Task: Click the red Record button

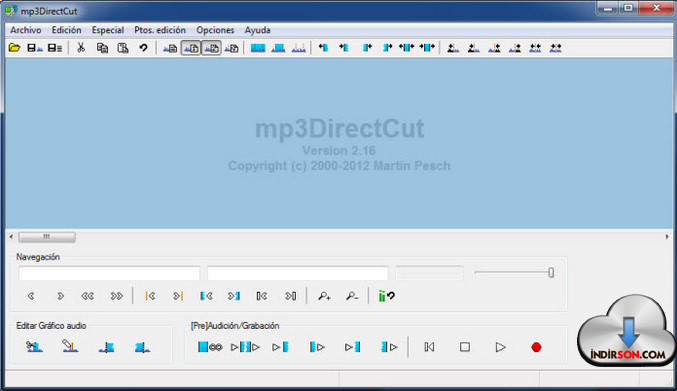Action: [x=536, y=347]
